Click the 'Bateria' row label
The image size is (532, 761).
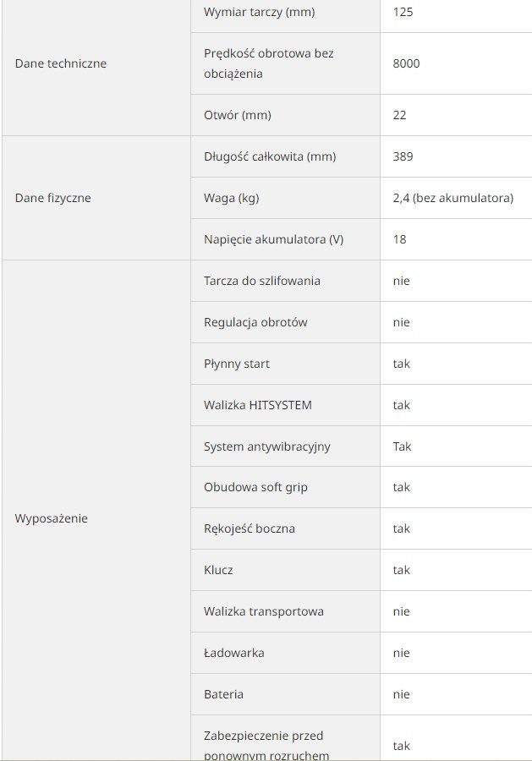click(x=223, y=694)
